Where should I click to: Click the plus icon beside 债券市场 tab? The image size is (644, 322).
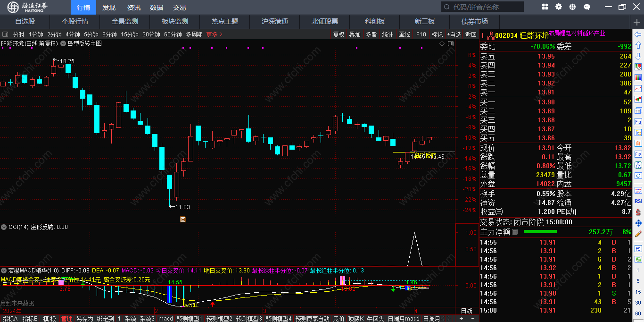[637, 22]
